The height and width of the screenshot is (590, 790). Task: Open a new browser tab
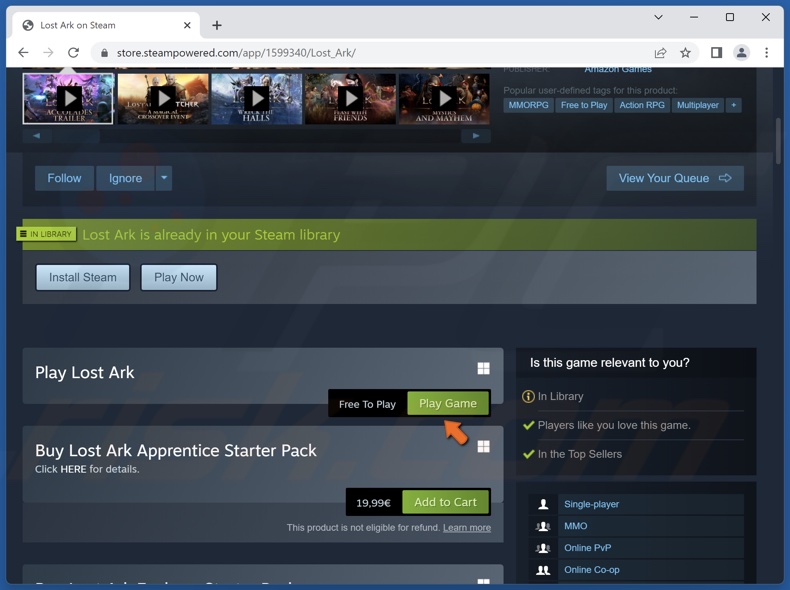(217, 25)
